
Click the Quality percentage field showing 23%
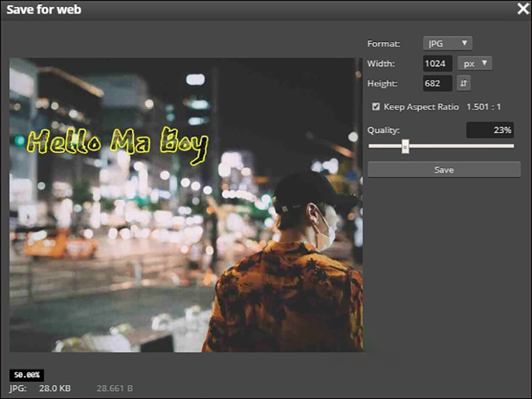489,130
